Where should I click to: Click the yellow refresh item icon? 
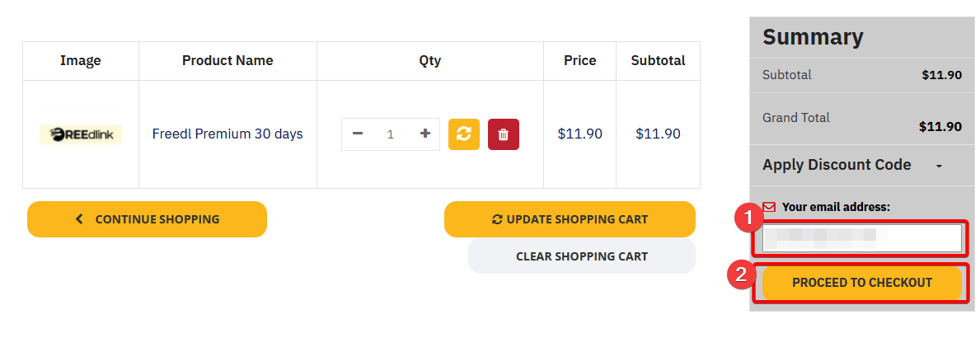point(464,134)
